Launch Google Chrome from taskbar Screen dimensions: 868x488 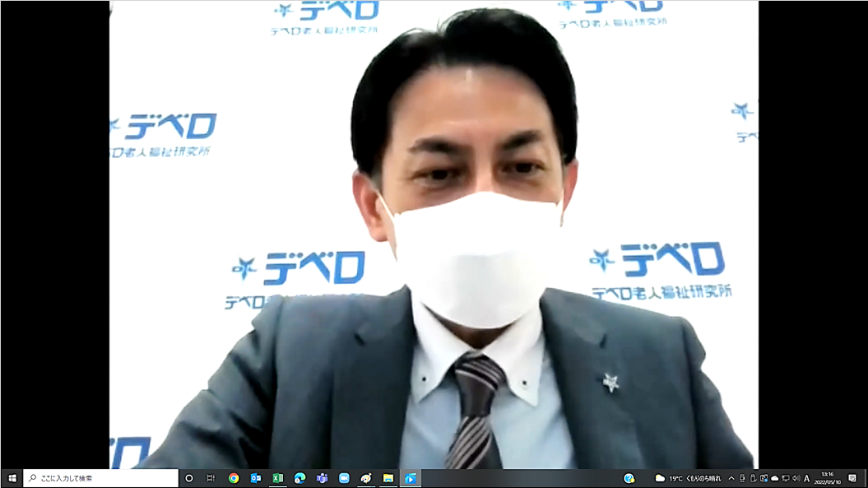coord(234,478)
